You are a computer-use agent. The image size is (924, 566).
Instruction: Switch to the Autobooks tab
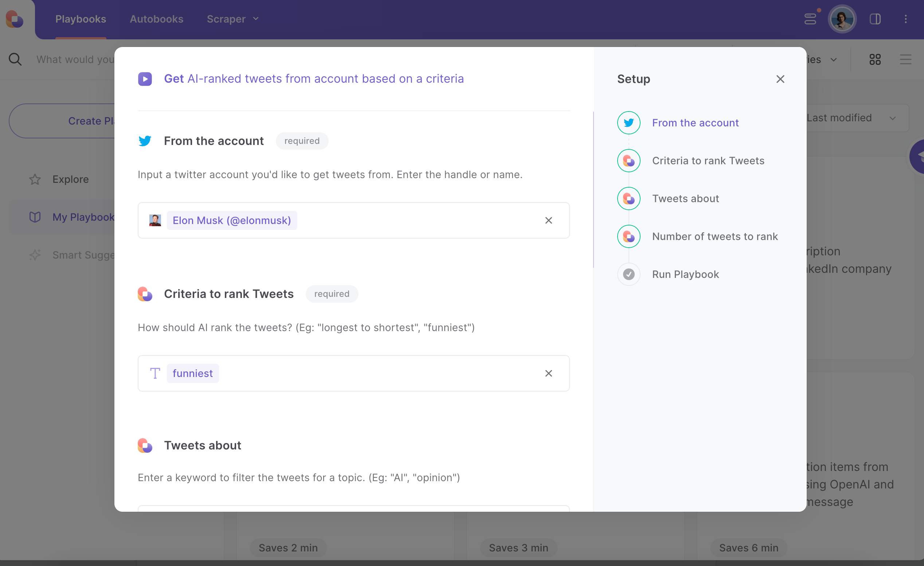(156, 19)
